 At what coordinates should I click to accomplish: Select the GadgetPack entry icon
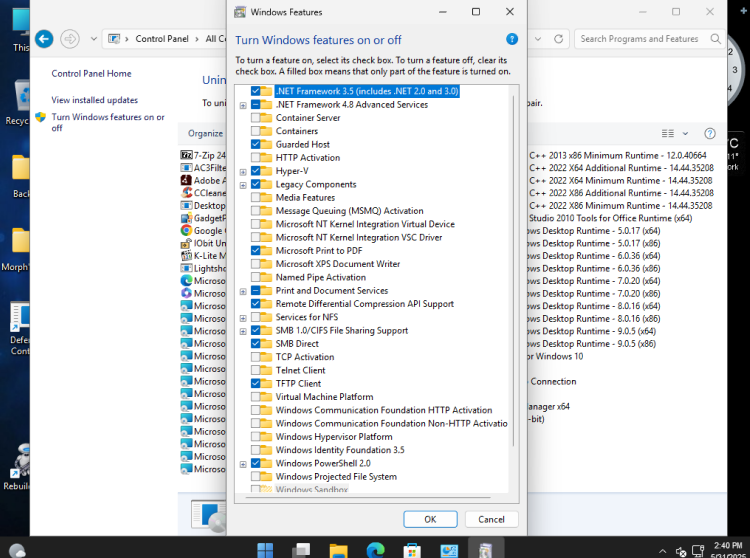pos(186,218)
